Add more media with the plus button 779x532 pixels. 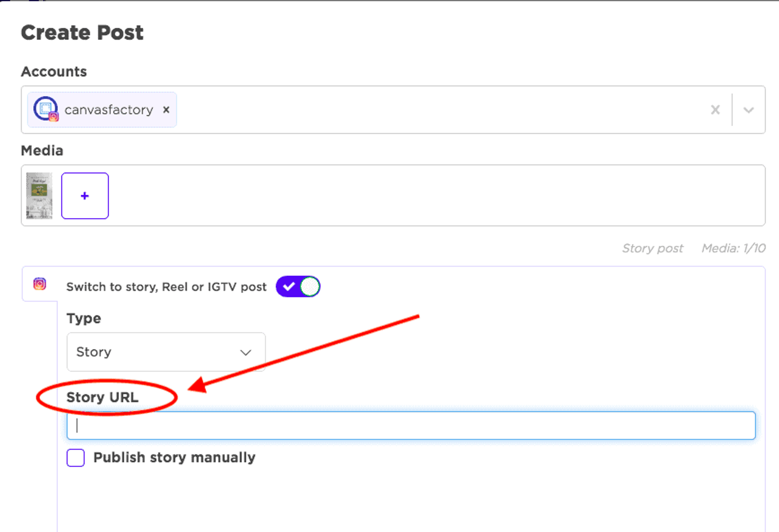[x=85, y=196]
